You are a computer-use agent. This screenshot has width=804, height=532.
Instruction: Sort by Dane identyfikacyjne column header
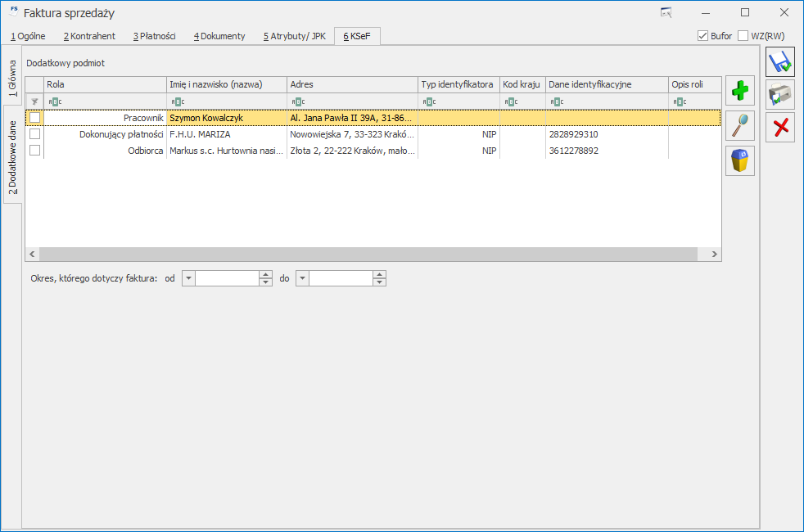click(x=608, y=84)
